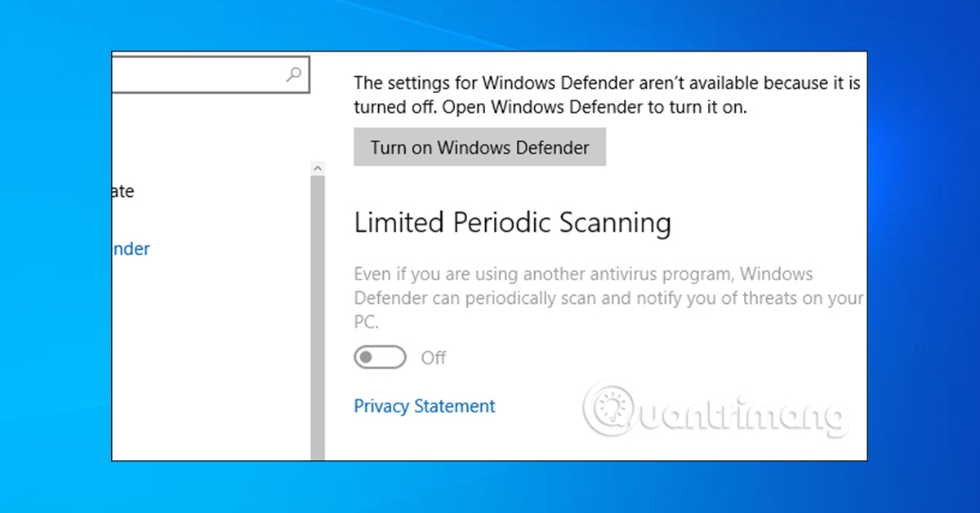Click the sidebar scrollbar up arrow
The height and width of the screenshot is (513, 980).
coord(318,167)
